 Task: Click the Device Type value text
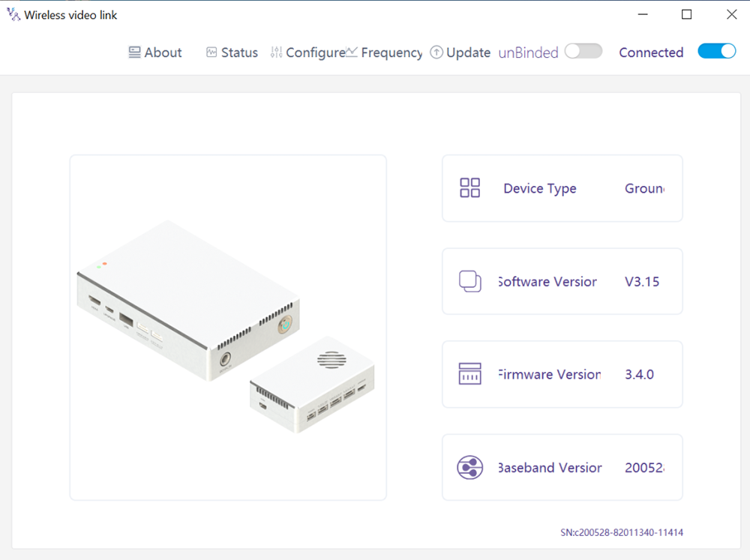pyautogui.click(x=644, y=189)
